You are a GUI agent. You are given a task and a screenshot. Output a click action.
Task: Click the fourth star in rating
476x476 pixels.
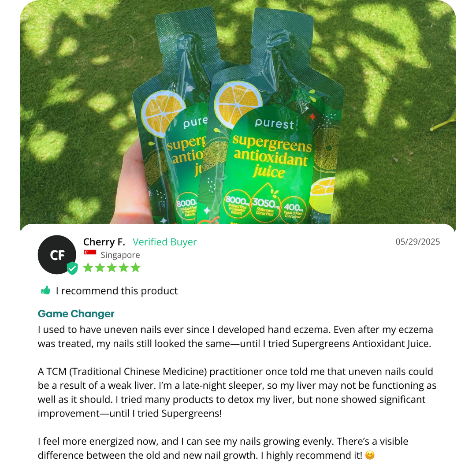pos(123,268)
